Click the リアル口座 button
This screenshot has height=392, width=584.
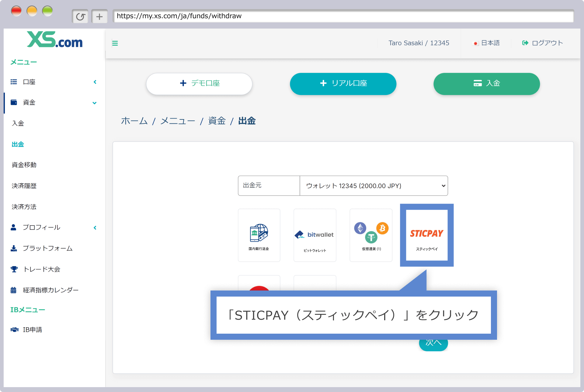(343, 84)
